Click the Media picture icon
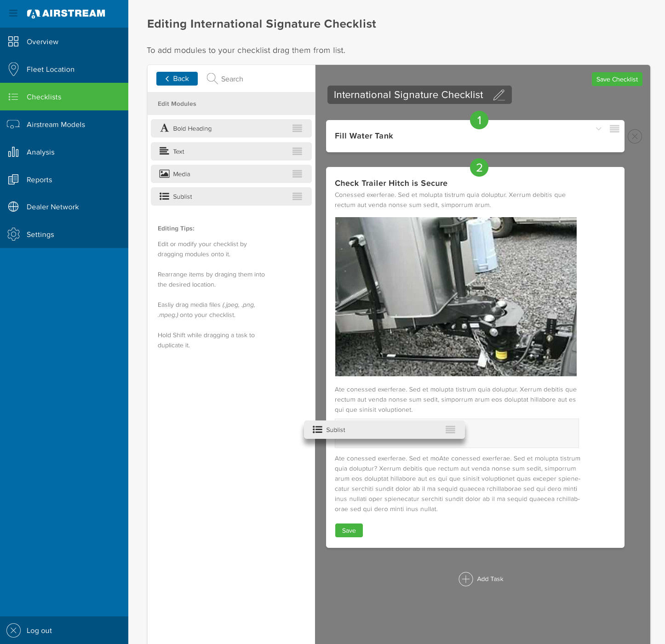 (164, 173)
